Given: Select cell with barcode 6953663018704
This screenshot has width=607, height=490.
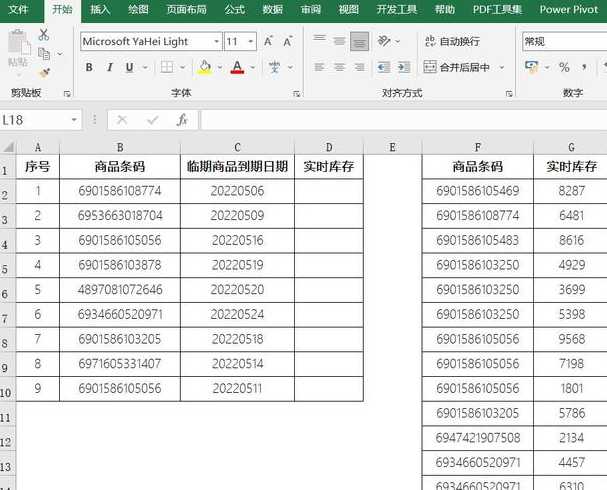Looking at the screenshot, I should 120,216.
